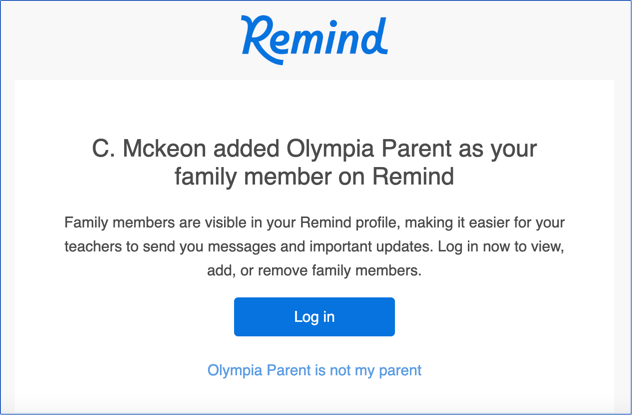Click the "family member on Remind" heading line
The image size is (632, 415).
coord(314,177)
